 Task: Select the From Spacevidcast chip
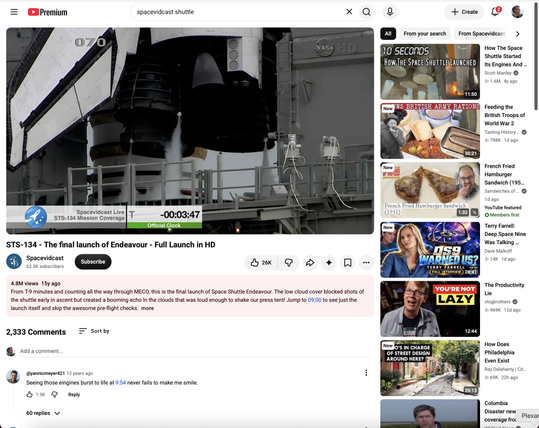(x=481, y=33)
